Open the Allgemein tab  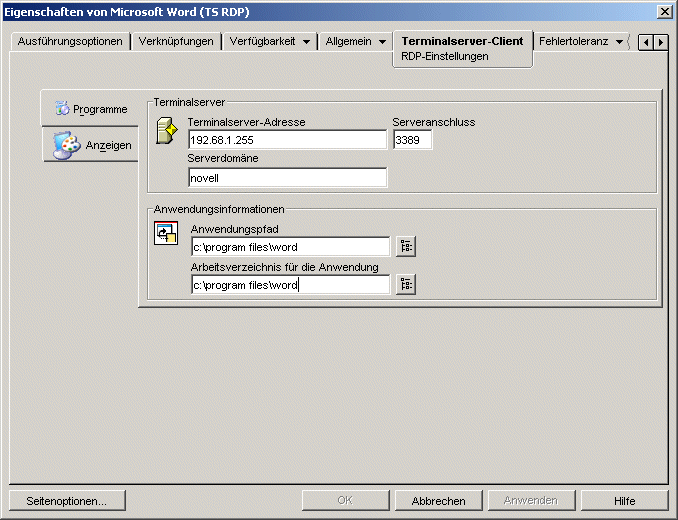click(349, 41)
